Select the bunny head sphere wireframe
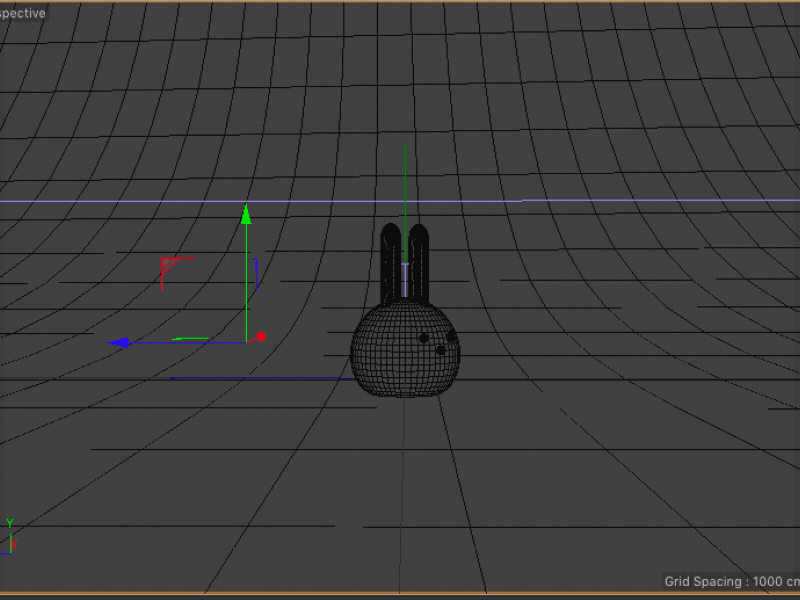The height and width of the screenshot is (600, 800). [x=405, y=350]
